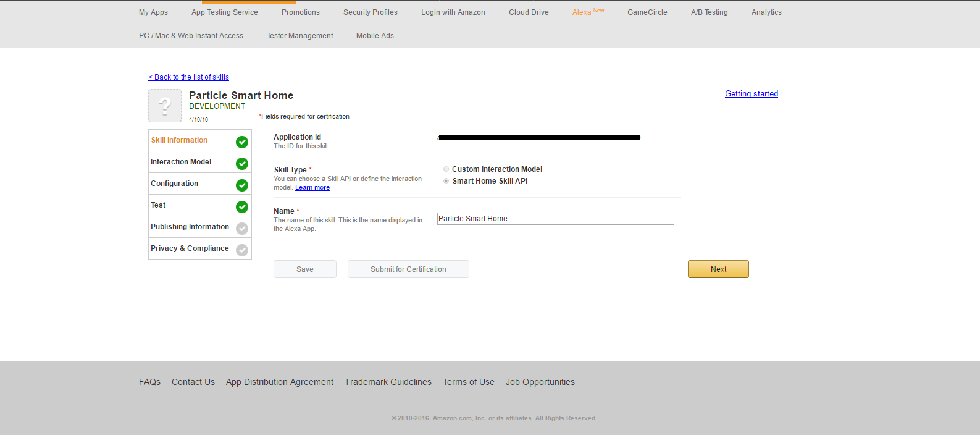This screenshot has height=435, width=980.
Task: Click green checkmark beside Test
Action: point(242,207)
